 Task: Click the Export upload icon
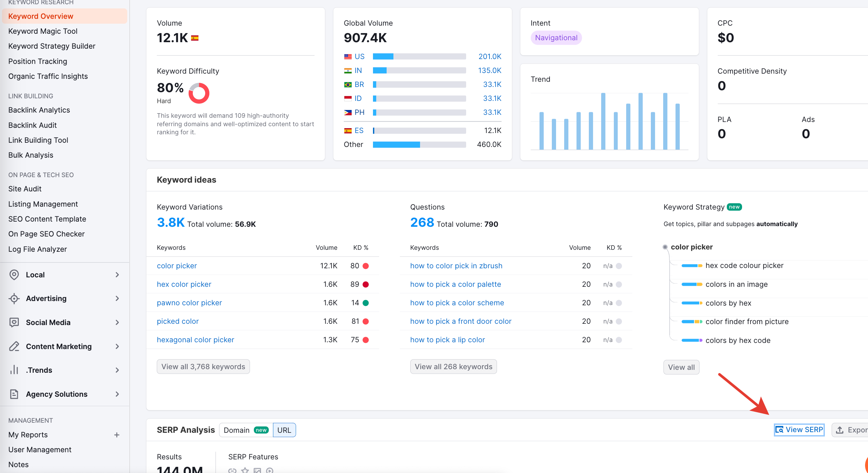[840, 430]
